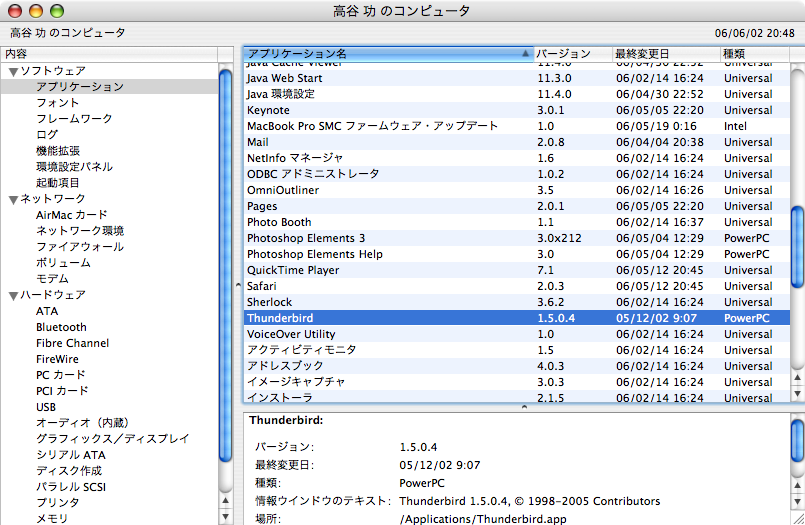Select the Mail application row
This screenshot has width=805, height=525.
click(516, 142)
